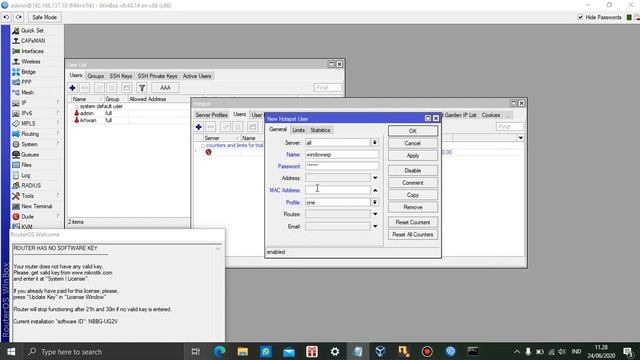The image size is (640, 360).
Task: Expand Routes field arrow
Action: pyautogui.click(x=375, y=214)
